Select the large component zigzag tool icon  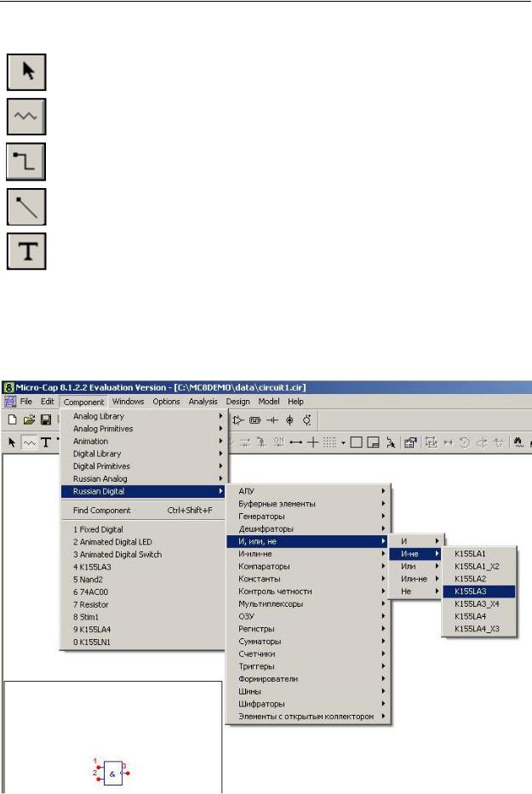click(x=26, y=117)
